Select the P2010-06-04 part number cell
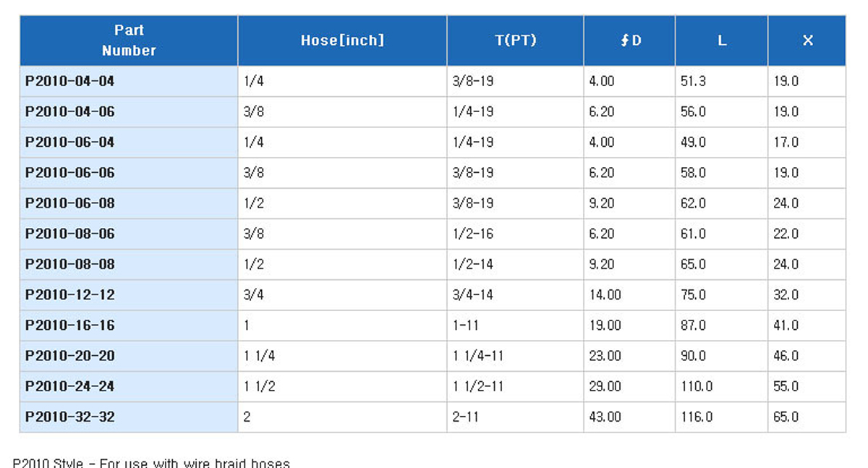The height and width of the screenshot is (468, 868). point(70,142)
